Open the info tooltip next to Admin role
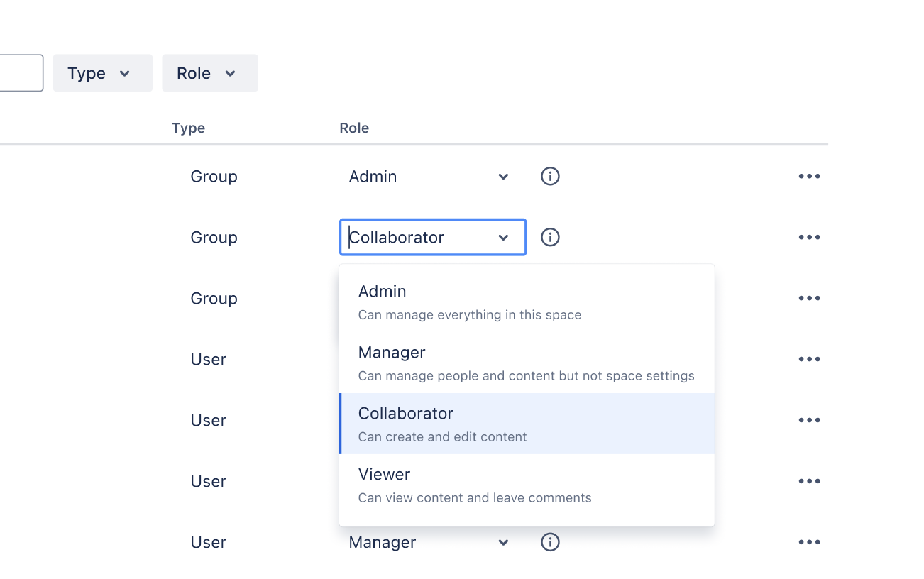The width and height of the screenshot is (924, 579). pos(550,176)
